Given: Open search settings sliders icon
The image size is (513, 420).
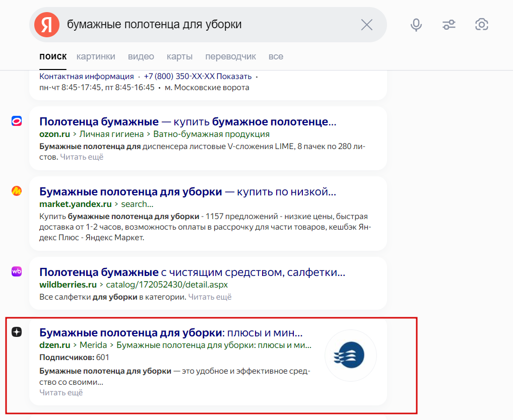Looking at the screenshot, I should 449,25.
